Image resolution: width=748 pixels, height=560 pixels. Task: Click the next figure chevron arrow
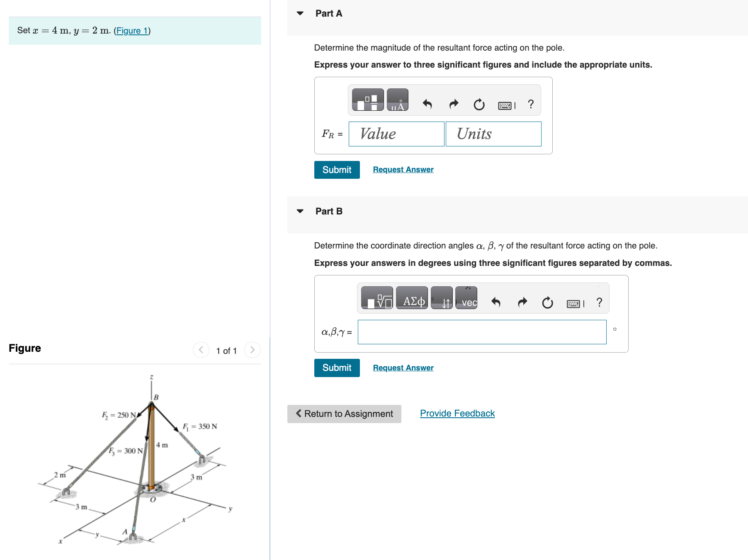point(253,350)
